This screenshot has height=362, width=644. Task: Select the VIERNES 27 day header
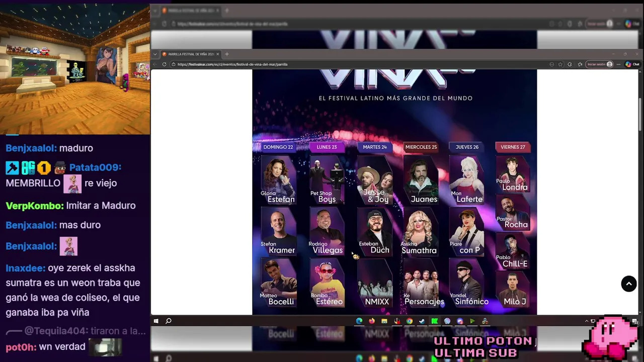click(x=513, y=147)
